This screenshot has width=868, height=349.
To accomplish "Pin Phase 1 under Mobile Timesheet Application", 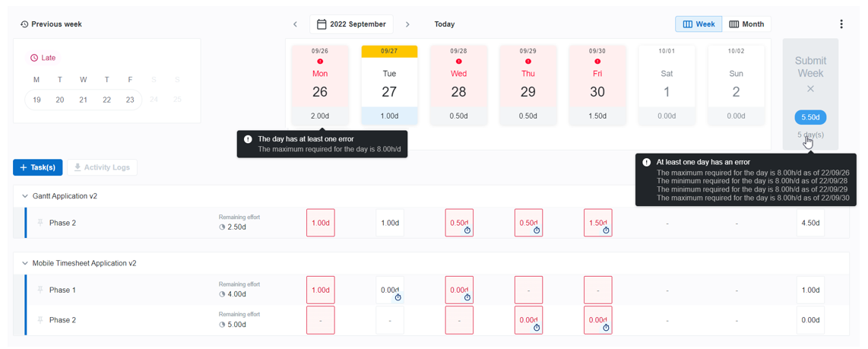I will pyautogui.click(x=40, y=290).
